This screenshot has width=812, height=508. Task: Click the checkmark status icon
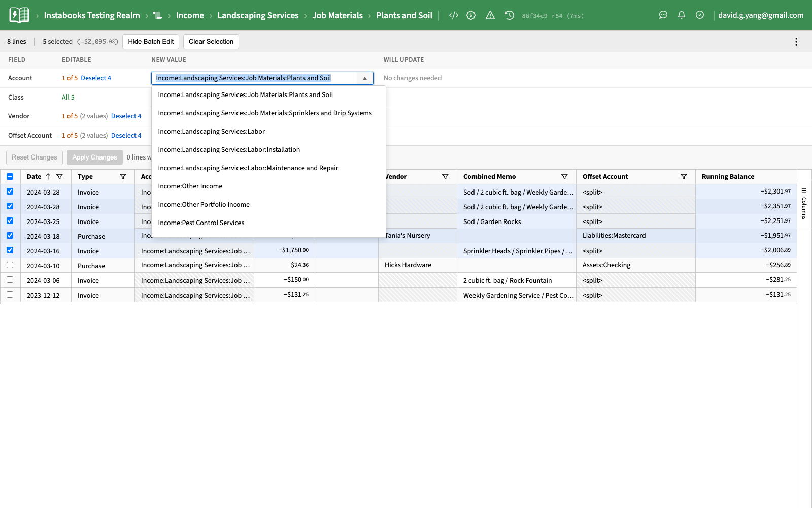tap(700, 15)
